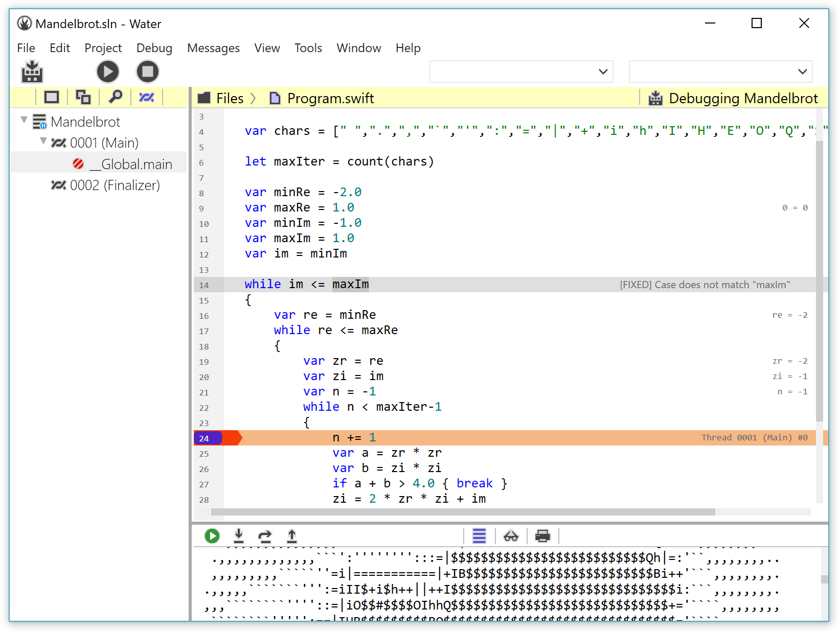Open the glasses watch view icon

click(x=511, y=536)
